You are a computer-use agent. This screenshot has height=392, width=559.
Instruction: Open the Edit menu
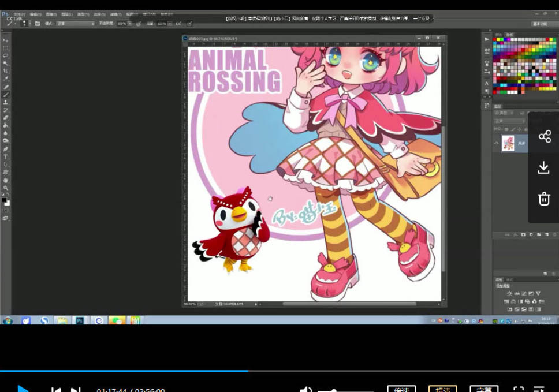point(36,14)
